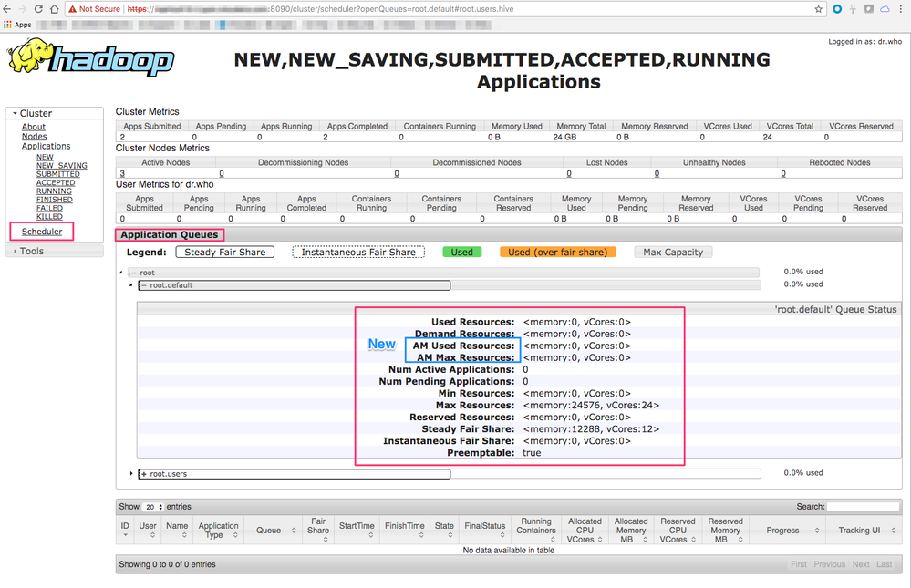Screen dimensions: 911x588
Task: Collapse the root.default queue
Action: 143,285
